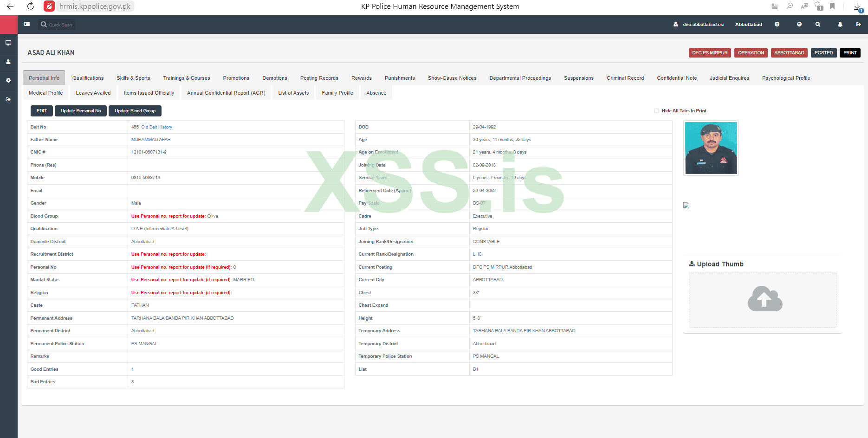Screen dimensions: 868x438
Task: Open the Items Issued Officially tab
Action: click(x=149, y=93)
